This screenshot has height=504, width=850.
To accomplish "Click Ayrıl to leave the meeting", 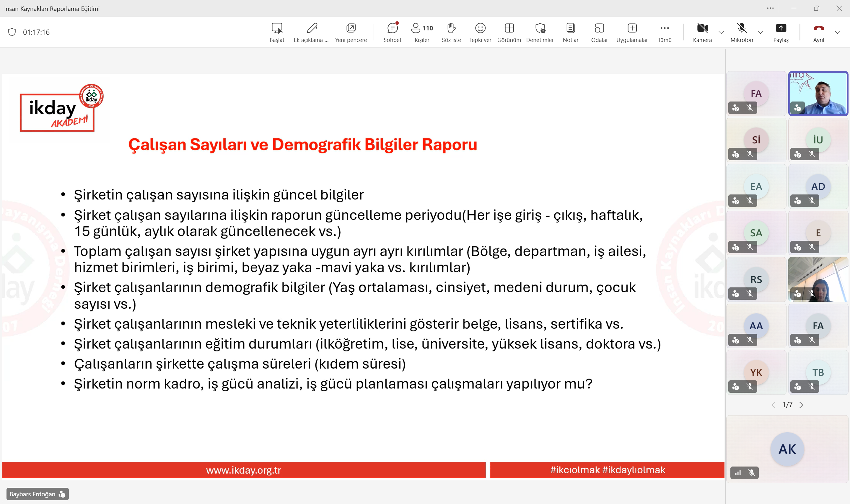I will click(818, 32).
